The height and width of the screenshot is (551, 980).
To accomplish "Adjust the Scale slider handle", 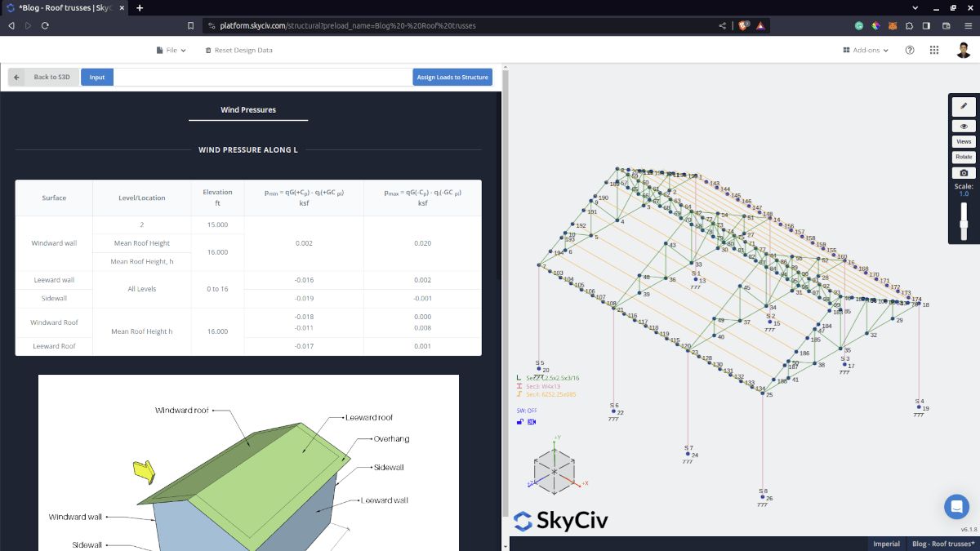I will tap(964, 223).
